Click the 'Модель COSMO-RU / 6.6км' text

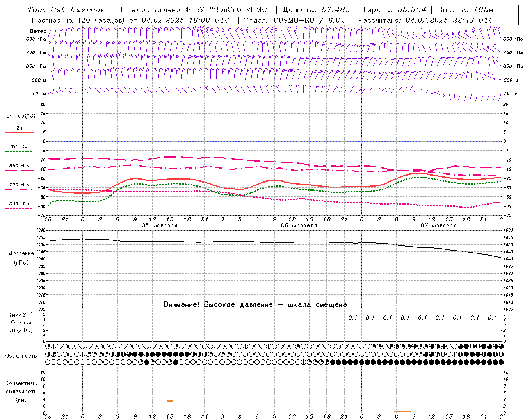[x=296, y=20]
